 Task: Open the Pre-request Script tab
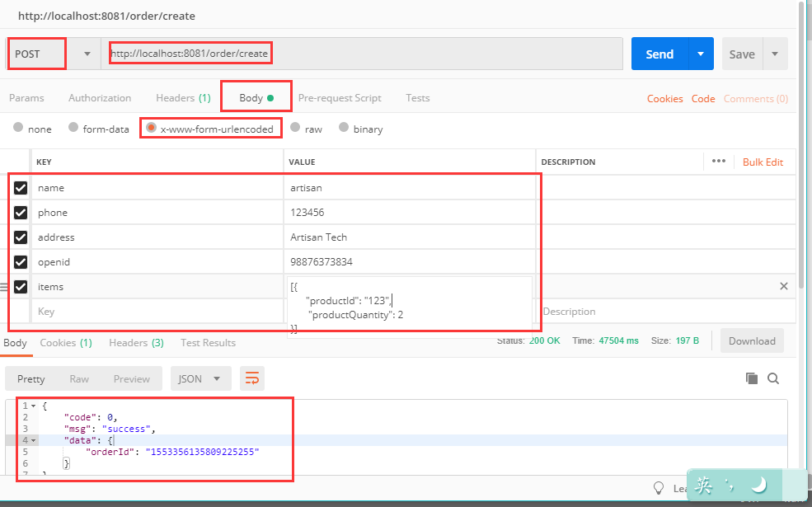click(340, 98)
